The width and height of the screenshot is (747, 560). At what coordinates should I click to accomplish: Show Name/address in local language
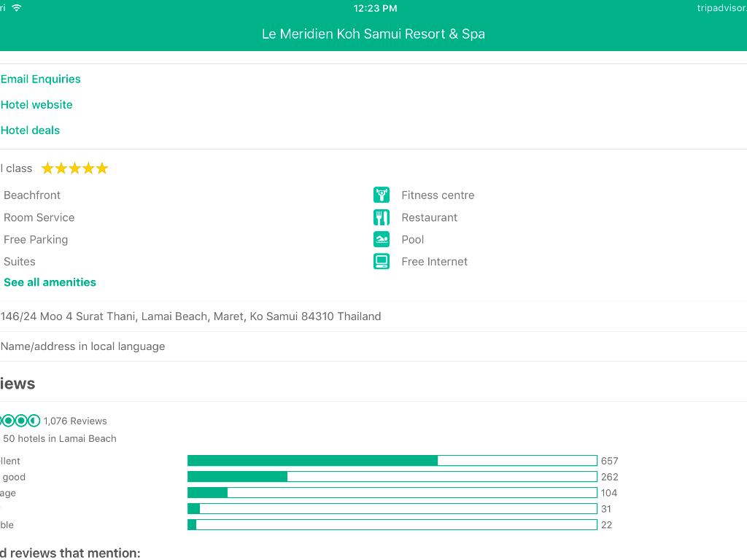pos(83,346)
